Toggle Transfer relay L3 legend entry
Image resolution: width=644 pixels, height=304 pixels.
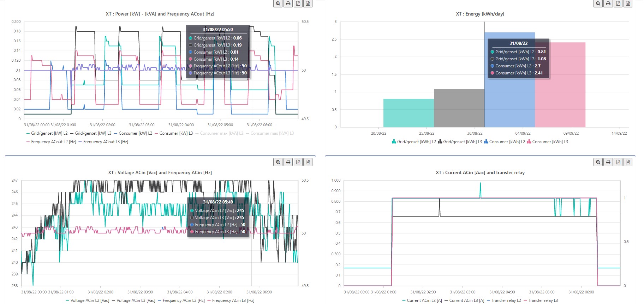pyautogui.click(x=541, y=300)
